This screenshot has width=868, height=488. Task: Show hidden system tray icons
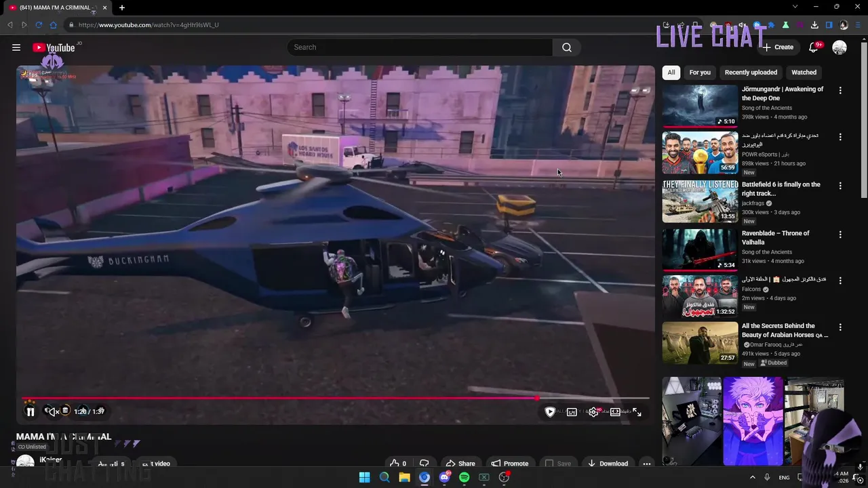point(752,477)
